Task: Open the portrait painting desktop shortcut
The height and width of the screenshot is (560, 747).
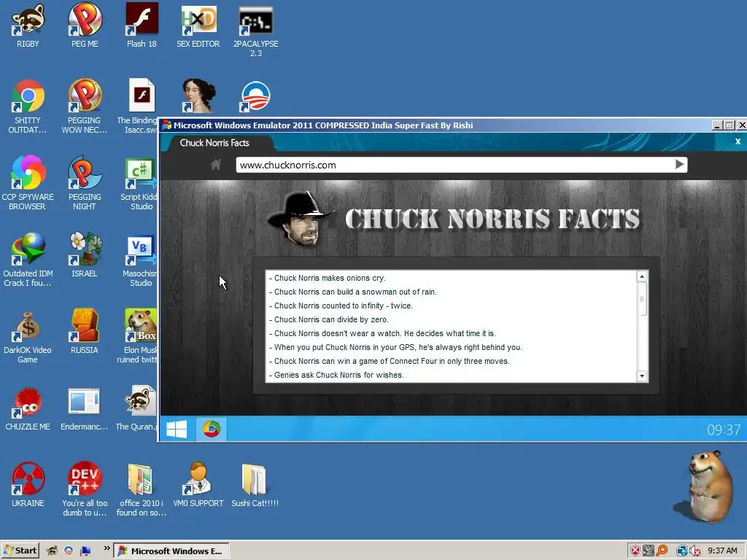Action: [x=198, y=96]
